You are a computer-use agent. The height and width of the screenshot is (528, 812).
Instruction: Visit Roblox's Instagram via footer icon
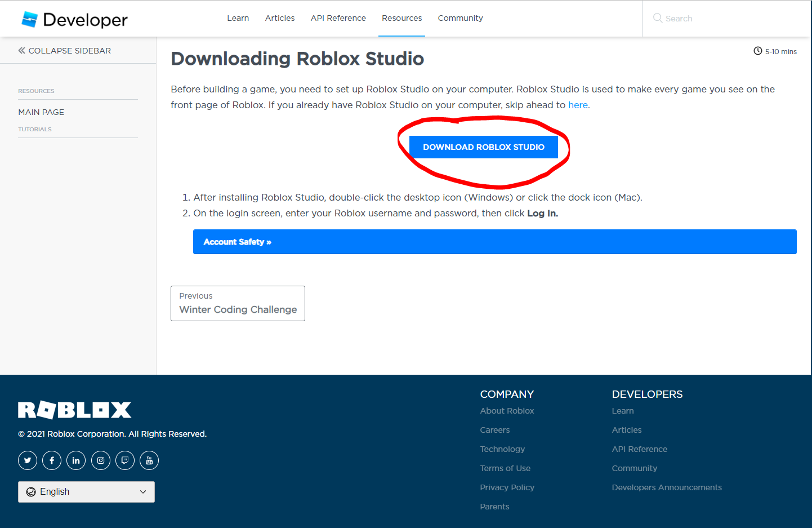point(100,460)
